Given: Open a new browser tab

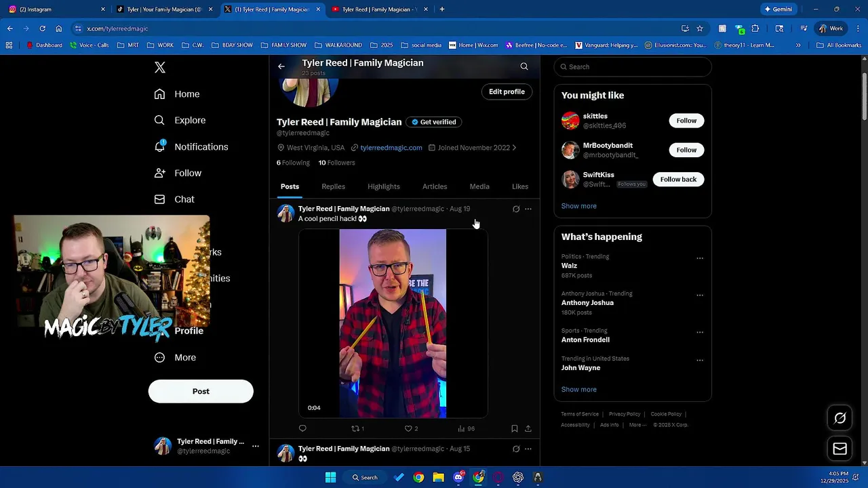Looking at the screenshot, I should tap(442, 9).
